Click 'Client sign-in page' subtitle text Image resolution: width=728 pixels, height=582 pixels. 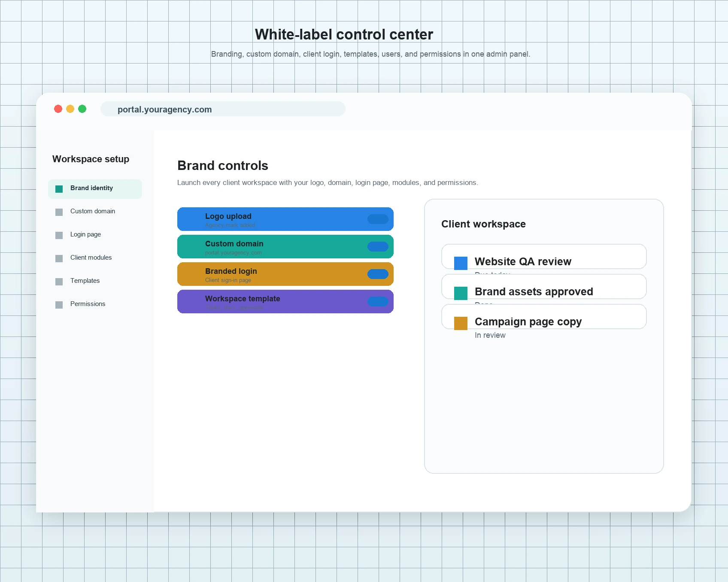pyautogui.click(x=228, y=280)
